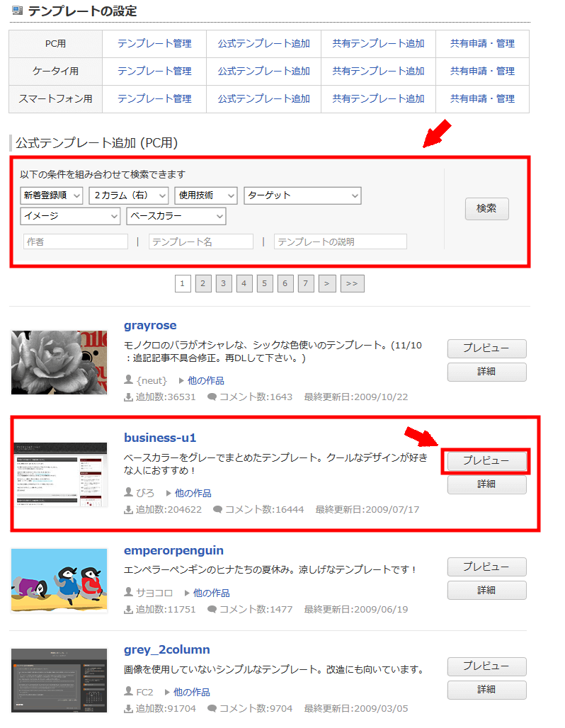Open スマートフォン用 共有テンプレート追加 link
This screenshot has height=728, width=565.
point(378,99)
